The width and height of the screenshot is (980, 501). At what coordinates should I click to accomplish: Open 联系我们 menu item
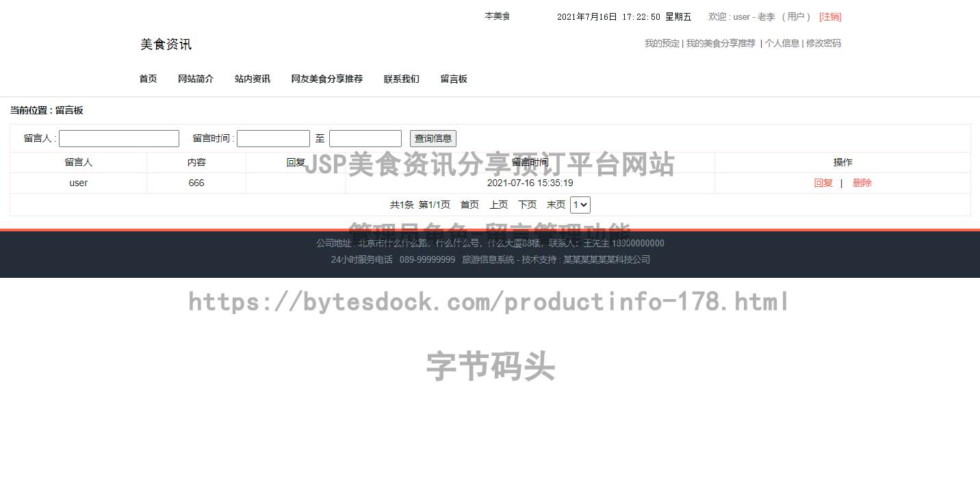coord(402,79)
